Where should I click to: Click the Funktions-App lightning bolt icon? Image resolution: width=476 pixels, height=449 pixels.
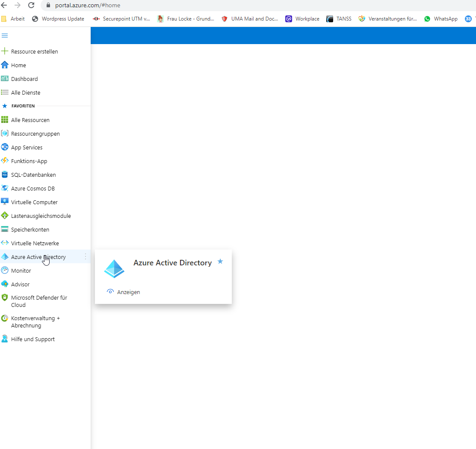(x=5, y=161)
